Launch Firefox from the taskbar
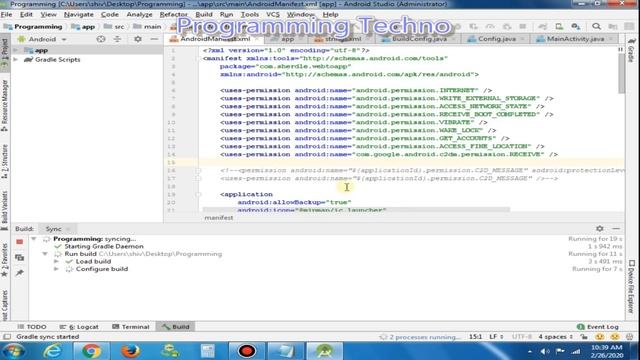This screenshot has width=640, height=360. click(x=130, y=351)
